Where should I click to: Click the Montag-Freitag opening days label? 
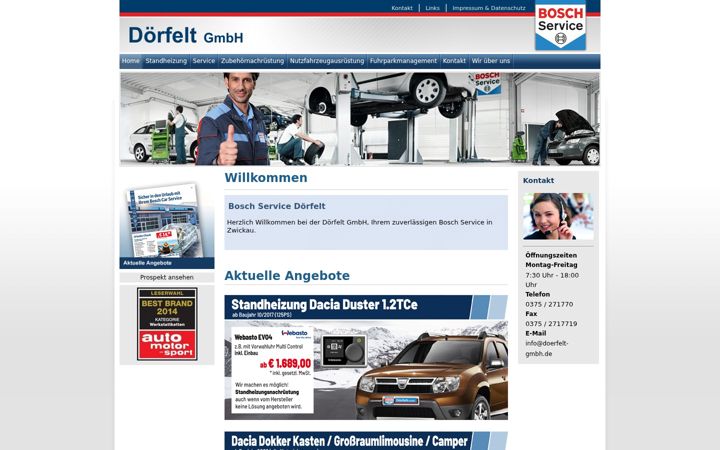[551, 265]
